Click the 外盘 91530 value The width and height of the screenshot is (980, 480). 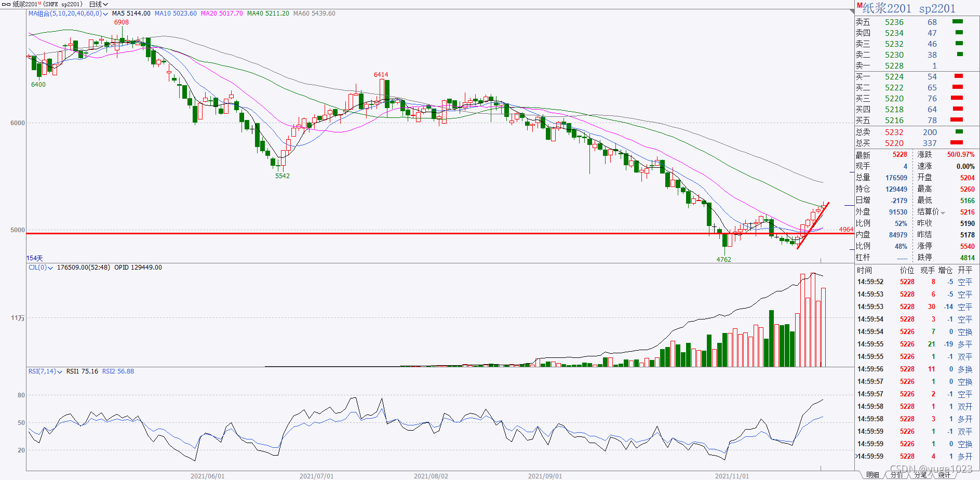tap(898, 212)
